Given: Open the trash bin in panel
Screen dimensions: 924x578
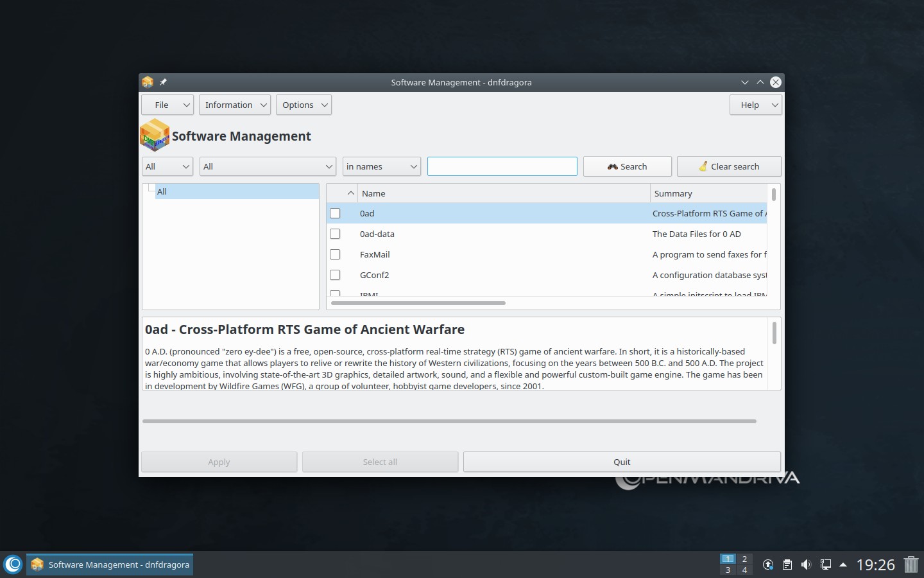Looking at the screenshot, I should pos(911,565).
